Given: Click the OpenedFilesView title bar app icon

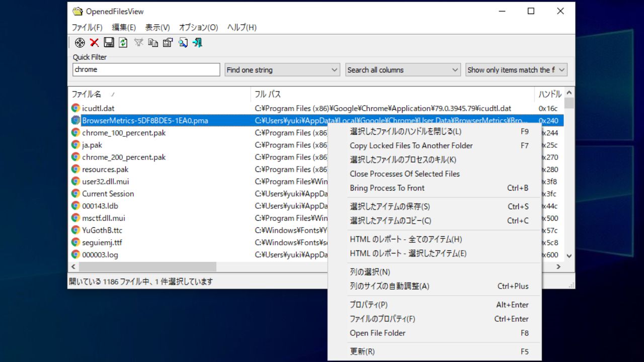Looking at the screenshot, I should click(x=77, y=12).
